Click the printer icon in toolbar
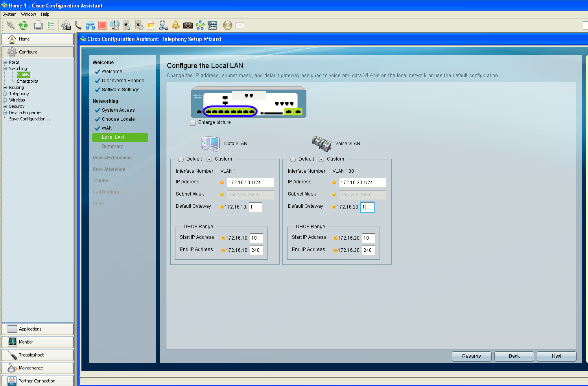The height and width of the screenshot is (386, 588). (39, 26)
